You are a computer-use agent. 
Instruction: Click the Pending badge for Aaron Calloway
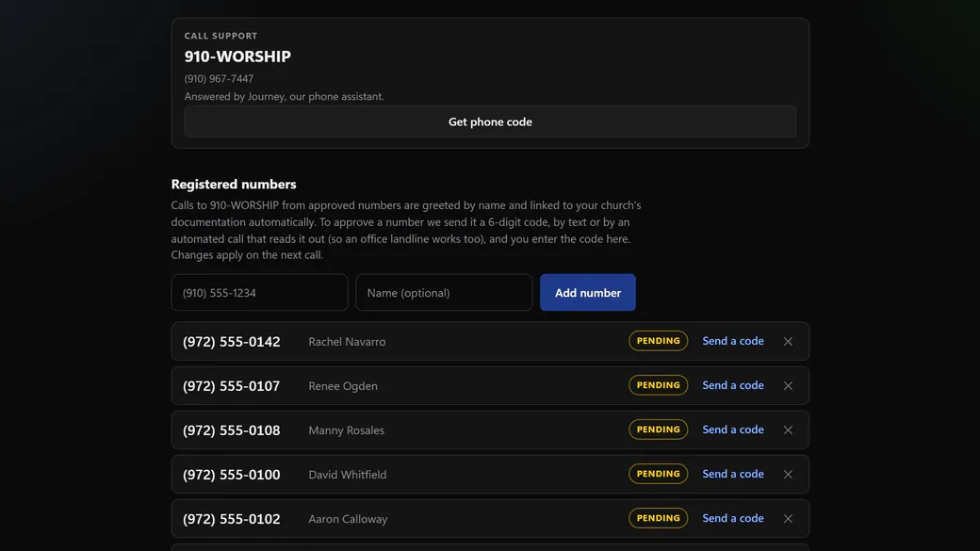658,519
